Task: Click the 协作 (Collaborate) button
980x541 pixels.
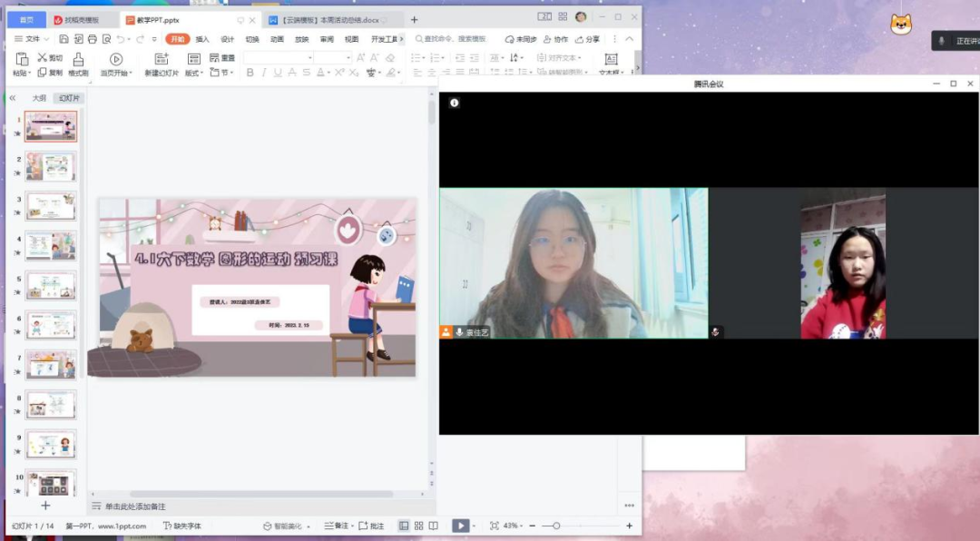Action: pyautogui.click(x=555, y=39)
